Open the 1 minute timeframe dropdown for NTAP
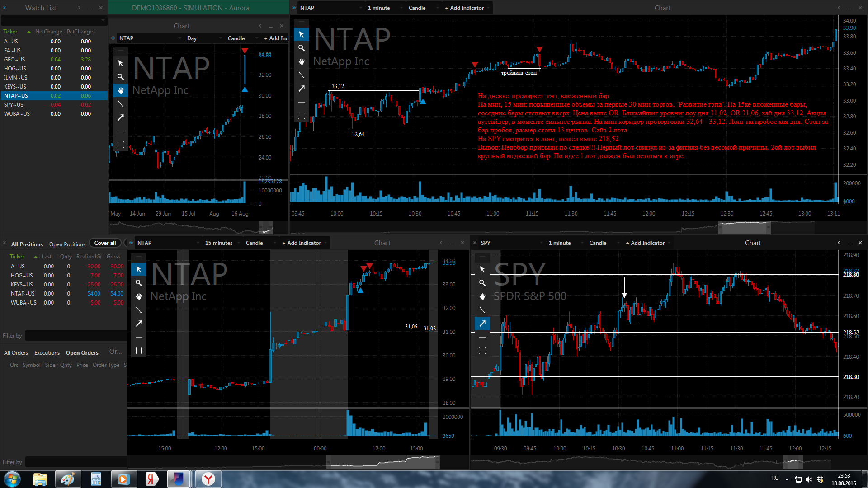 pos(385,8)
